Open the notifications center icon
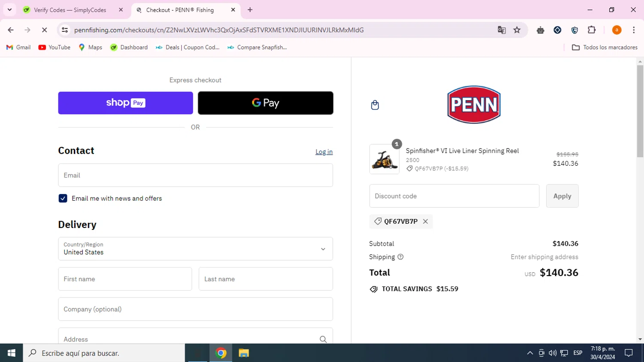The width and height of the screenshot is (644, 362). click(x=629, y=353)
